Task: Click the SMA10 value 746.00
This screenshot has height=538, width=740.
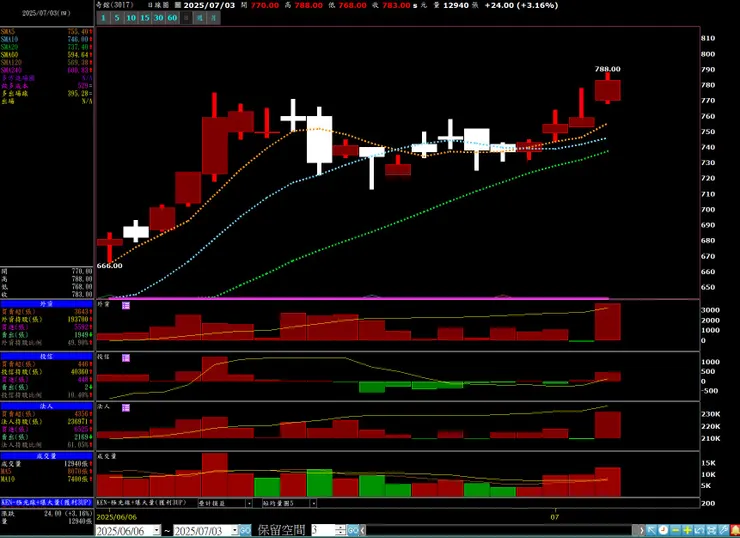Action: tap(78, 40)
